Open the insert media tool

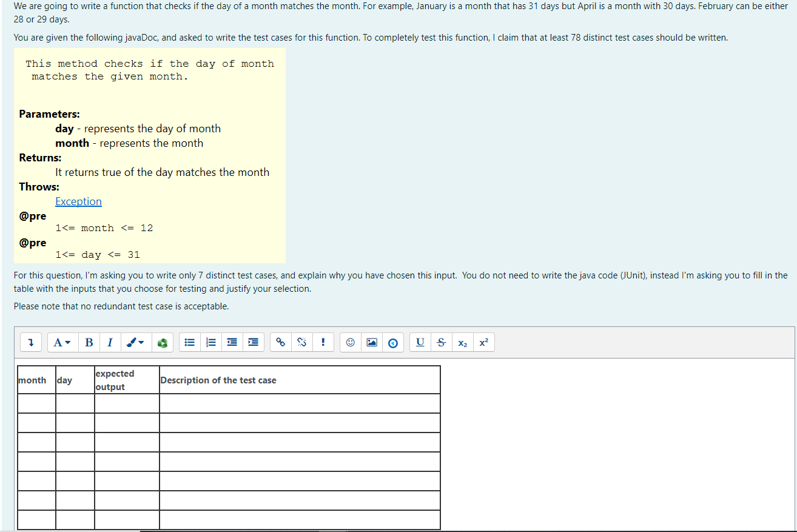pos(393,342)
